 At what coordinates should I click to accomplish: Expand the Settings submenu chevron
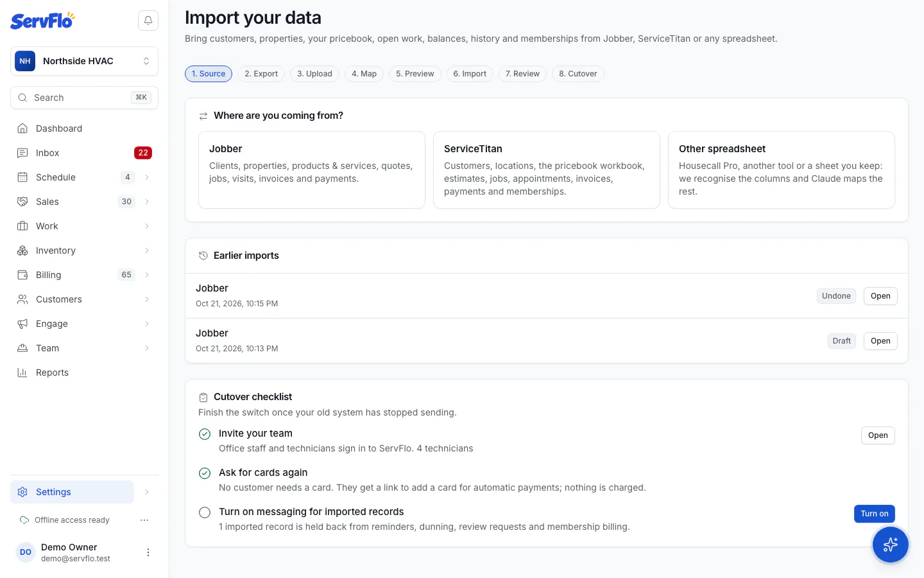[x=147, y=492]
